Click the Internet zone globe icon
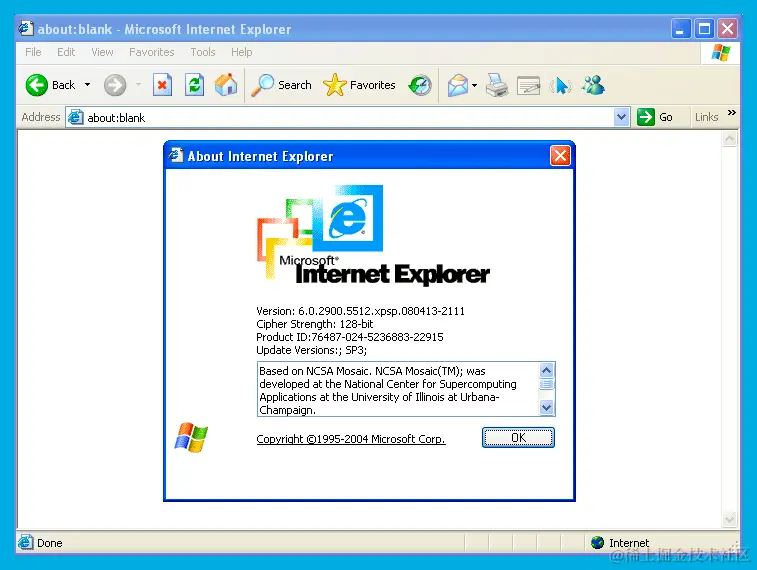 pos(597,542)
